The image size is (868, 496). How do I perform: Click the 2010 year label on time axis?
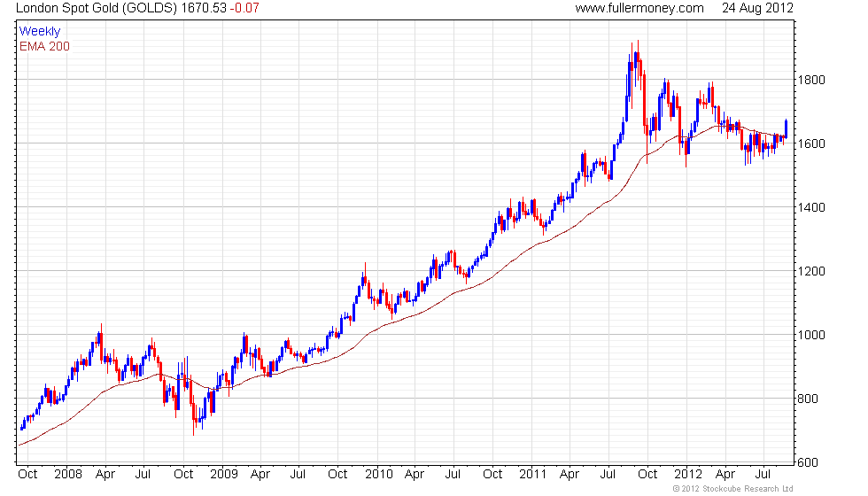tap(379, 475)
